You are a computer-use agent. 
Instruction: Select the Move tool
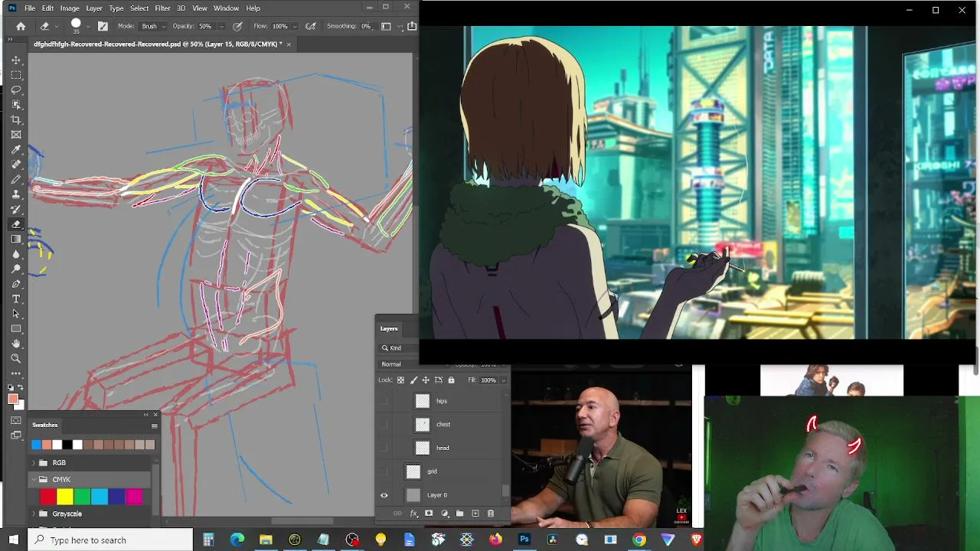tap(16, 60)
